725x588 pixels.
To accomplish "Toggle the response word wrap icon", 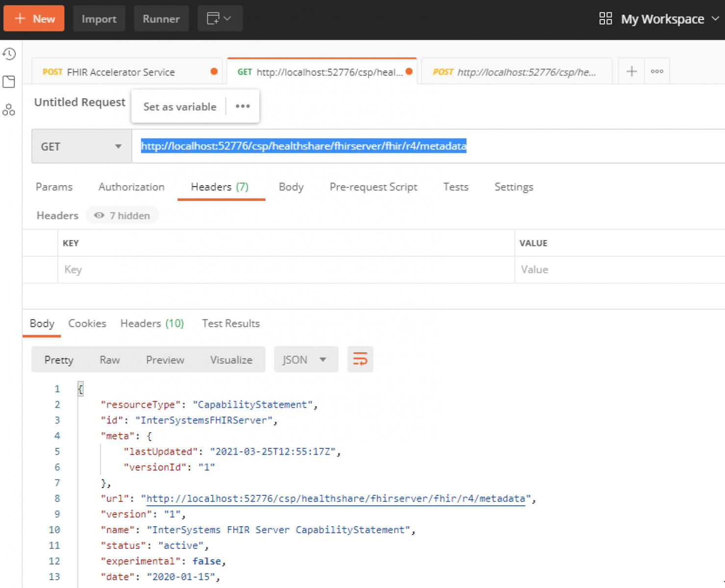I will pos(360,360).
